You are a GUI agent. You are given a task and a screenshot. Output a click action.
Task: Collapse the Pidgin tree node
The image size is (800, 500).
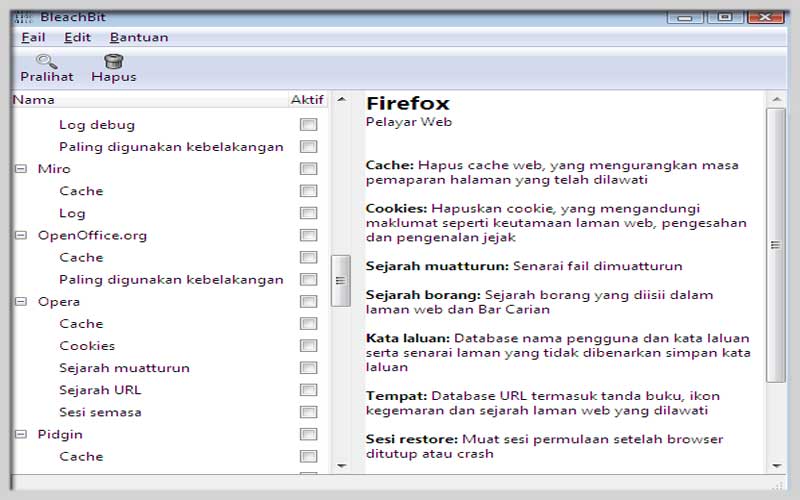click(x=21, y=434)
